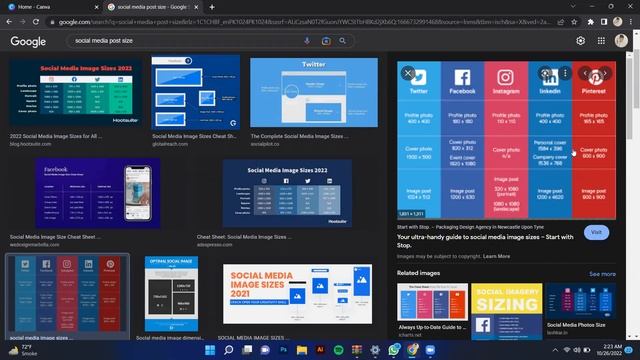Screen dimensions: 640x360
Task: Open the tab search dropdown arrow
Action: tap(573, 7)
